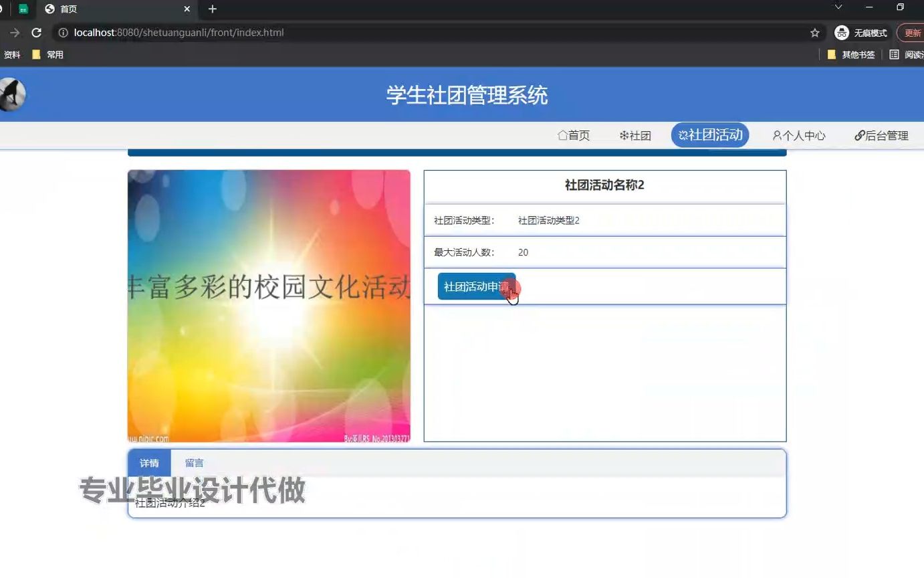The width and height of the screenshot is (924, 578).
Task: Switch to the 留言 tab
Action: [x=193, y=462]
